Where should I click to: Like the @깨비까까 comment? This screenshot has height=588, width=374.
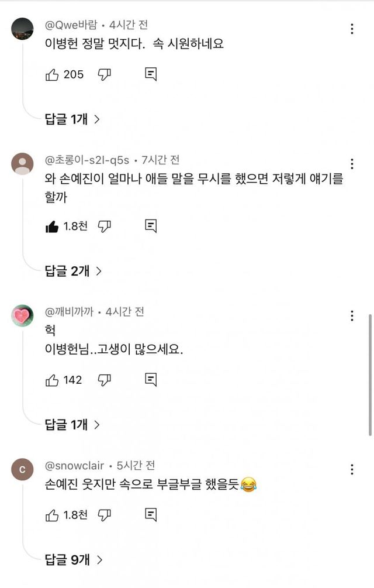point(52,380)
